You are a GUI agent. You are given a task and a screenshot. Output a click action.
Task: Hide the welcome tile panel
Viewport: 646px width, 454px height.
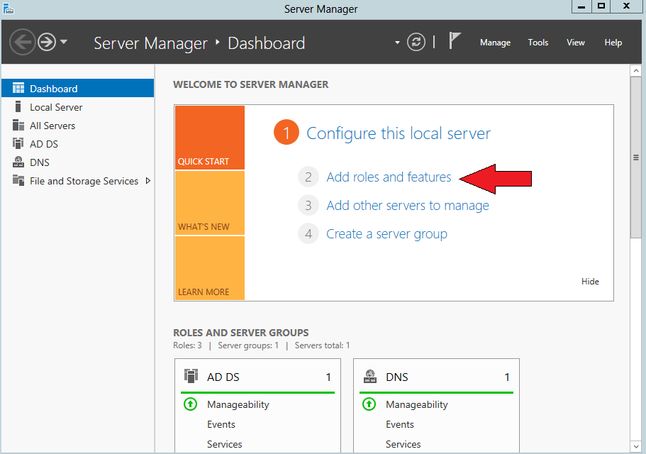590,281
